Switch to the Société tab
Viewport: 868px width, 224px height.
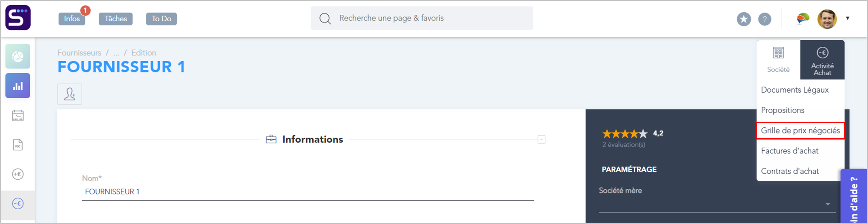pos(778,60)
